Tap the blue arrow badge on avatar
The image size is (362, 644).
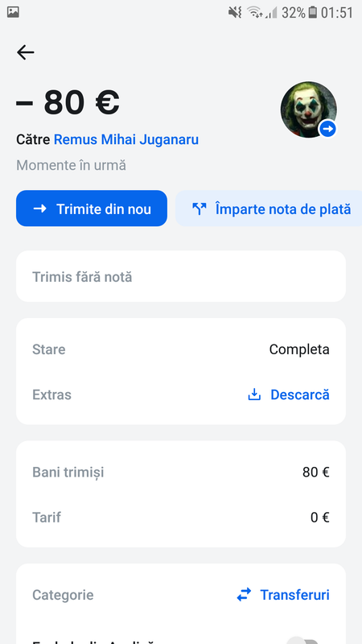point(327,129)
